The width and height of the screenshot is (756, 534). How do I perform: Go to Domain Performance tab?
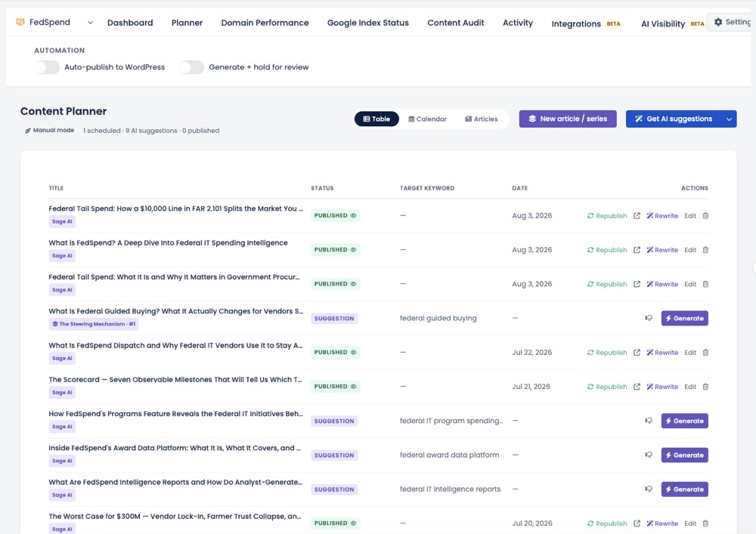tap(265, 23)
